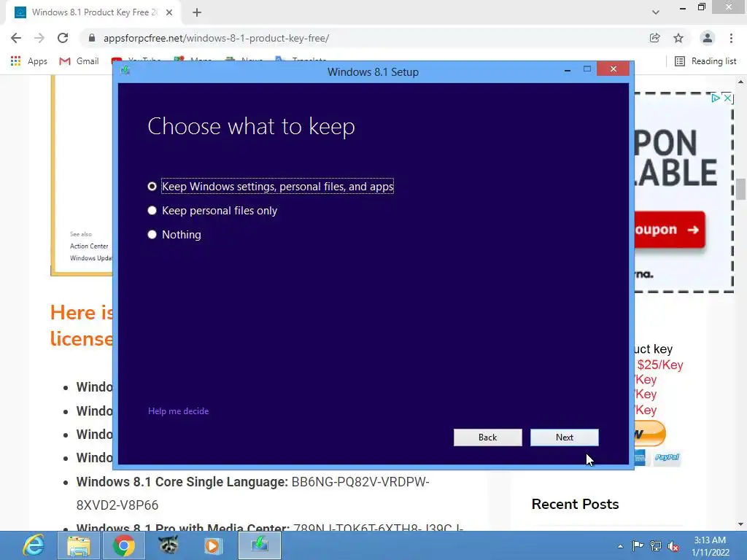Open the Reading list
This screenshot has height=560, width=747.
[705, 61]
